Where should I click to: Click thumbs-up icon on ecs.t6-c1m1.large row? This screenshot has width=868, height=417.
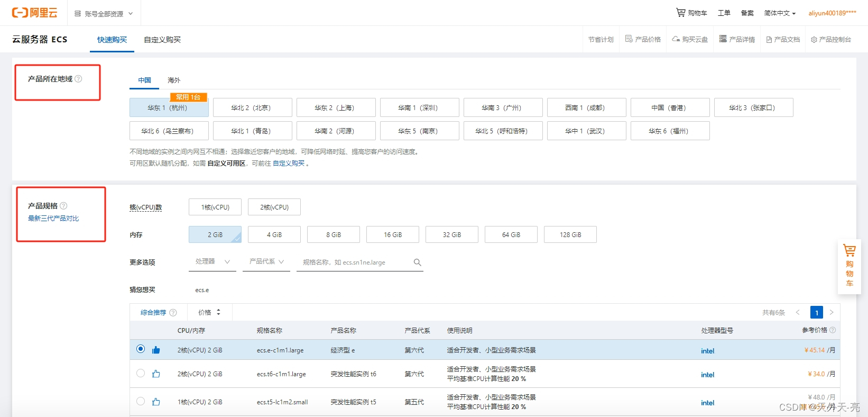point(156,374)
